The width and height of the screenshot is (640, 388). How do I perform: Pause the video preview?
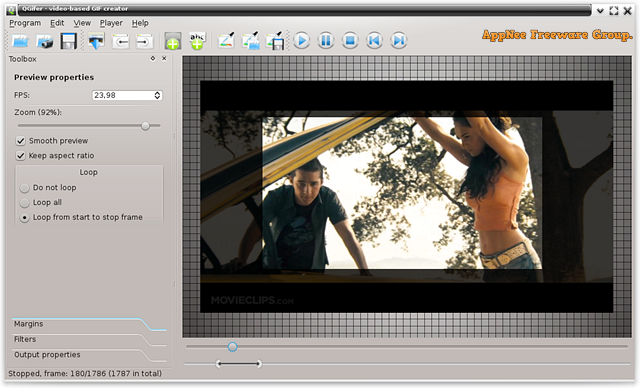pyautogui.click(x=326, y=40)
